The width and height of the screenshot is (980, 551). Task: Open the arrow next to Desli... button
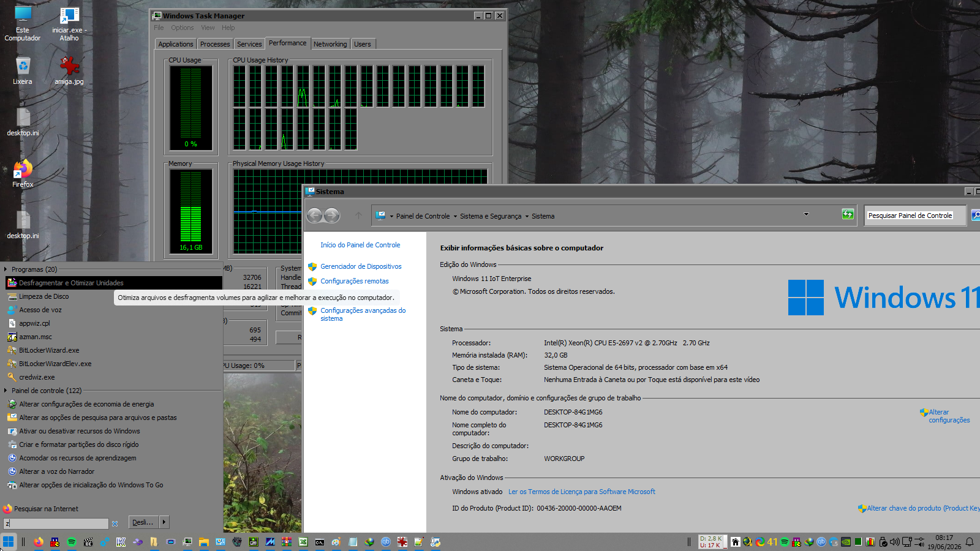coord(164,522)
